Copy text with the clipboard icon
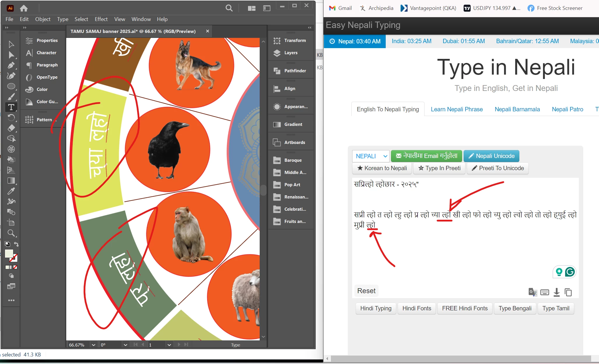The height and width of the screenshot is (364, 599). click(x=568, y=292)
